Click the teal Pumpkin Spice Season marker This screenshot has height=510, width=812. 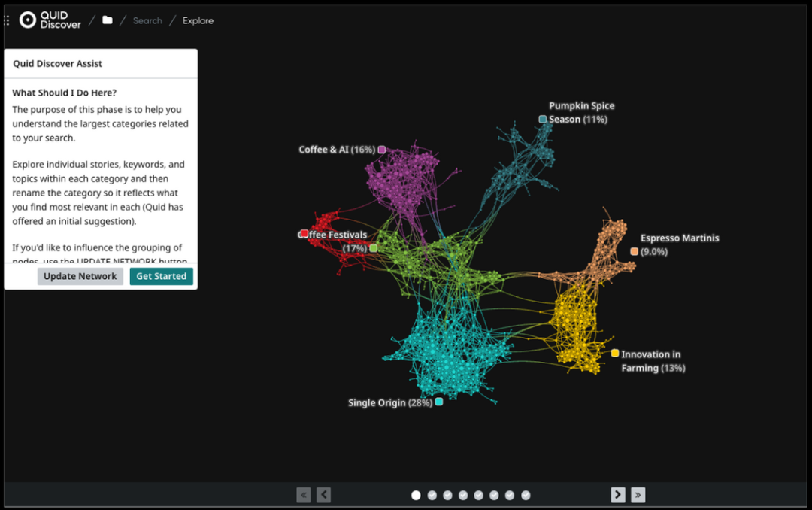pyautogui.click(x=543, y=119)
